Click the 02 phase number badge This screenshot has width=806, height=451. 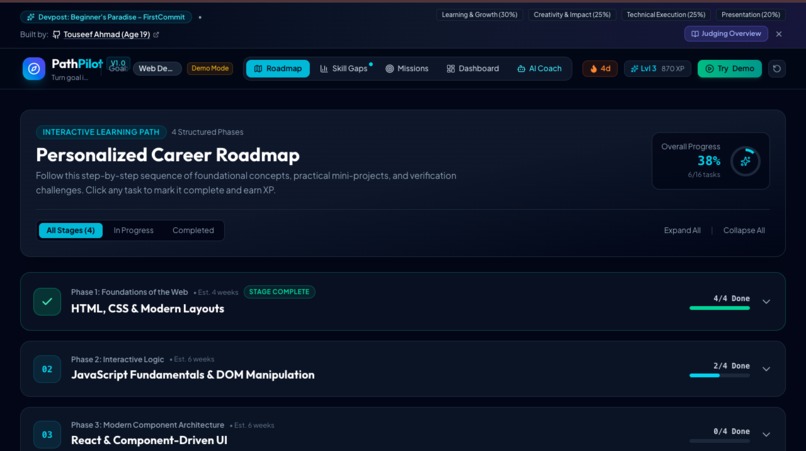(x=47, y=369)
